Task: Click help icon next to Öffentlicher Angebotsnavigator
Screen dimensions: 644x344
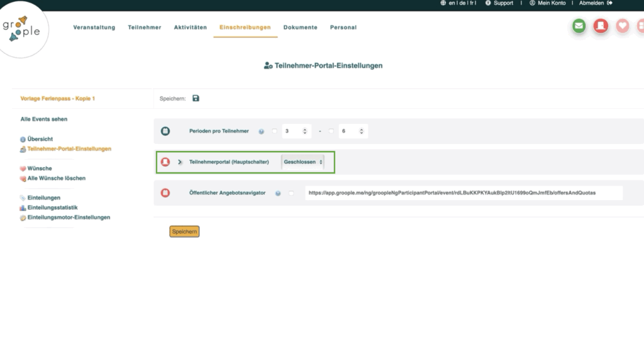Action: click(x=278, y=193)
